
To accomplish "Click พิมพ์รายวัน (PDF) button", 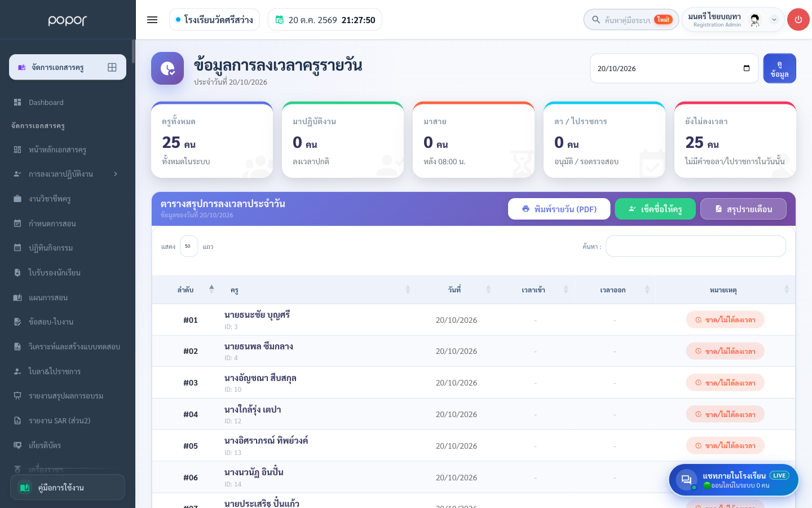I will [559, 209].
